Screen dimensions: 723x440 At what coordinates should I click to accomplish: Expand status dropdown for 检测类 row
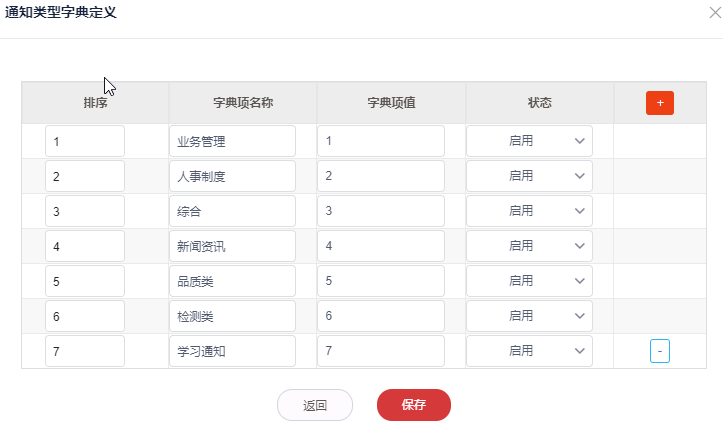coord(530,316)
